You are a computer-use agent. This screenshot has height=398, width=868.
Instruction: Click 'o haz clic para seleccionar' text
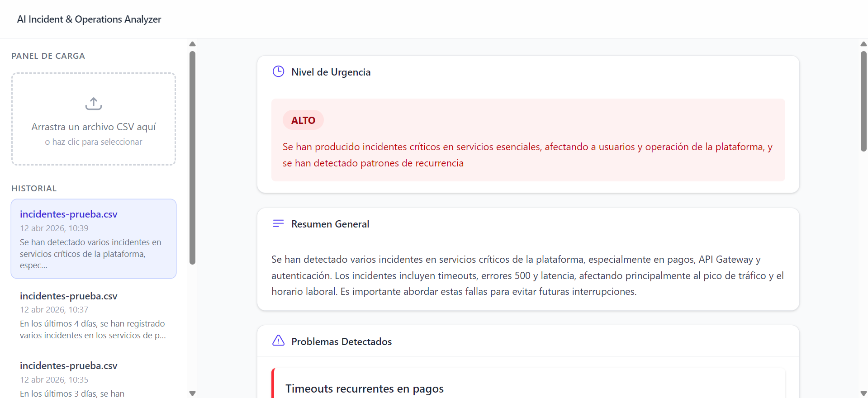[x=94, y=142]
